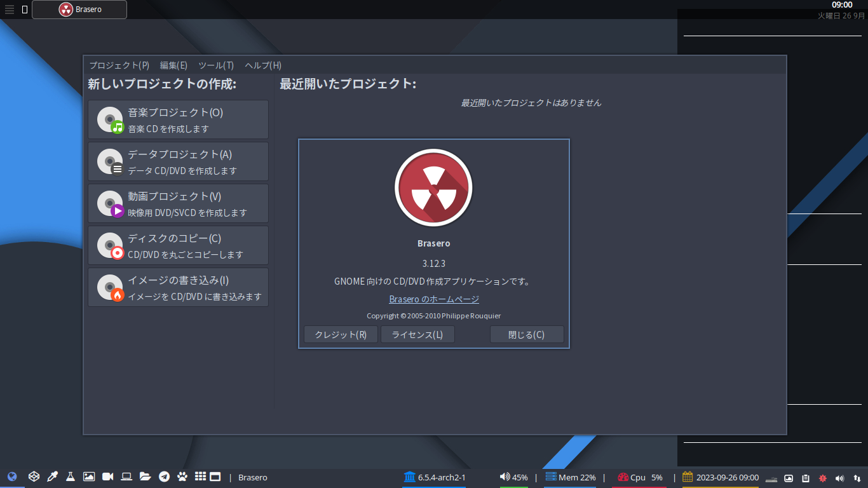Click the network up-down arrows tray icon
The height and width of the screenshot is (488, 868).
click(x=857, y=478)
